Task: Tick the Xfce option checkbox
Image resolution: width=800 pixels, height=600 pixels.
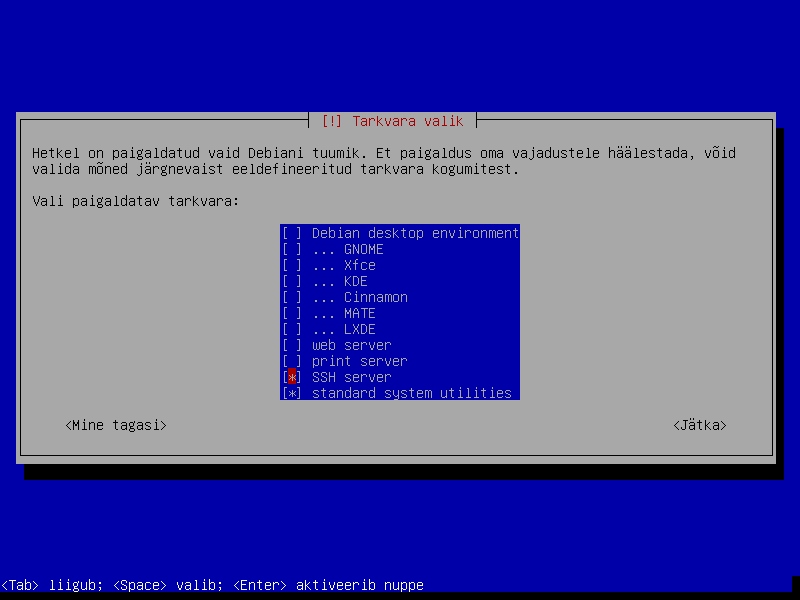Action: 292,265
